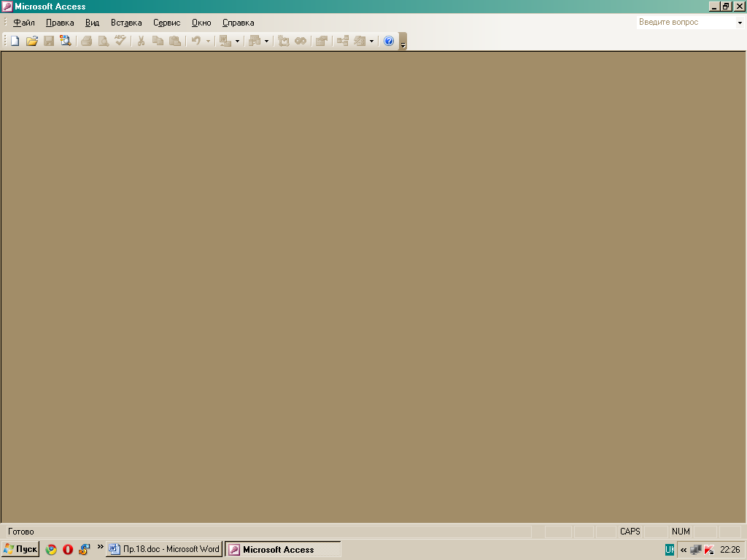The image size is (747, 560).
Task: Click the Undo arrow icon
Action: click(196, 41)
